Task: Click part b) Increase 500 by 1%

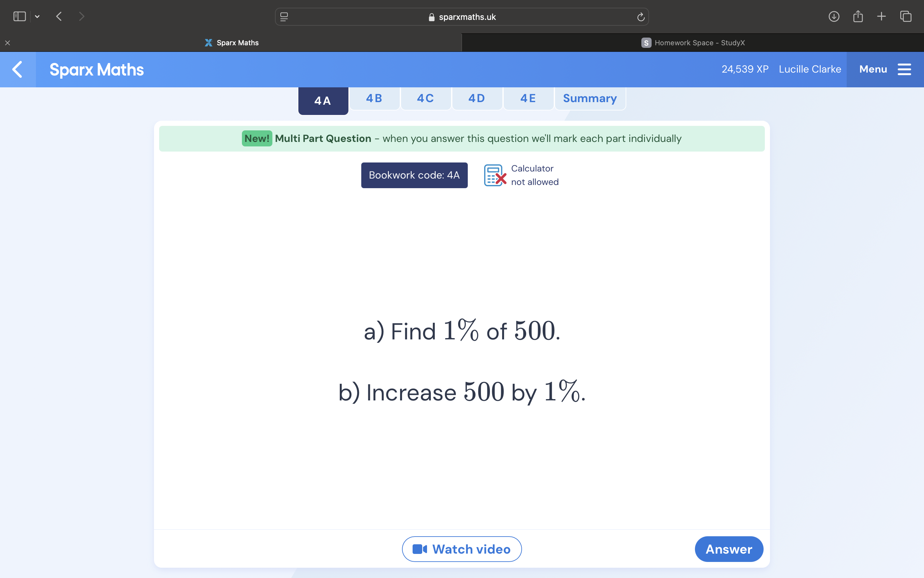Action: [x=462, y=391]
